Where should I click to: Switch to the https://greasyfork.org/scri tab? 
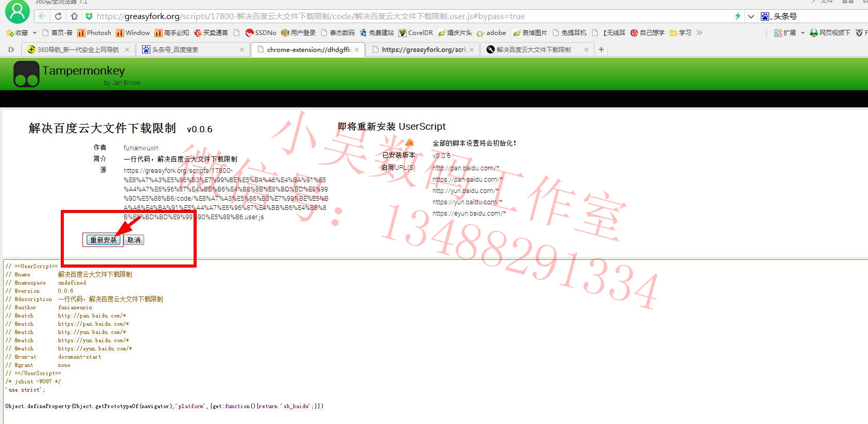pyautogui.click(x=423, y=50)
